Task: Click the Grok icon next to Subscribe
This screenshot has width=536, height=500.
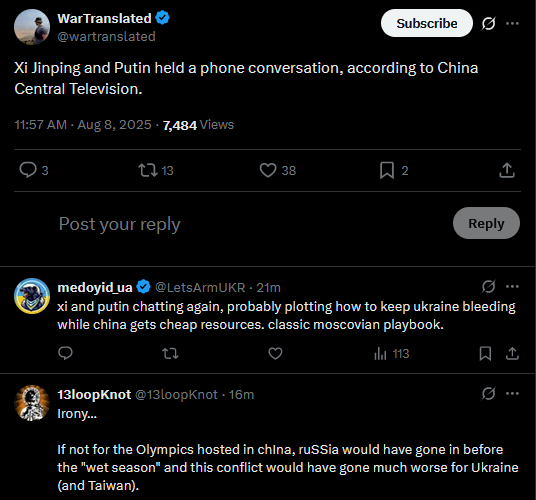Action: pos(488,24)
